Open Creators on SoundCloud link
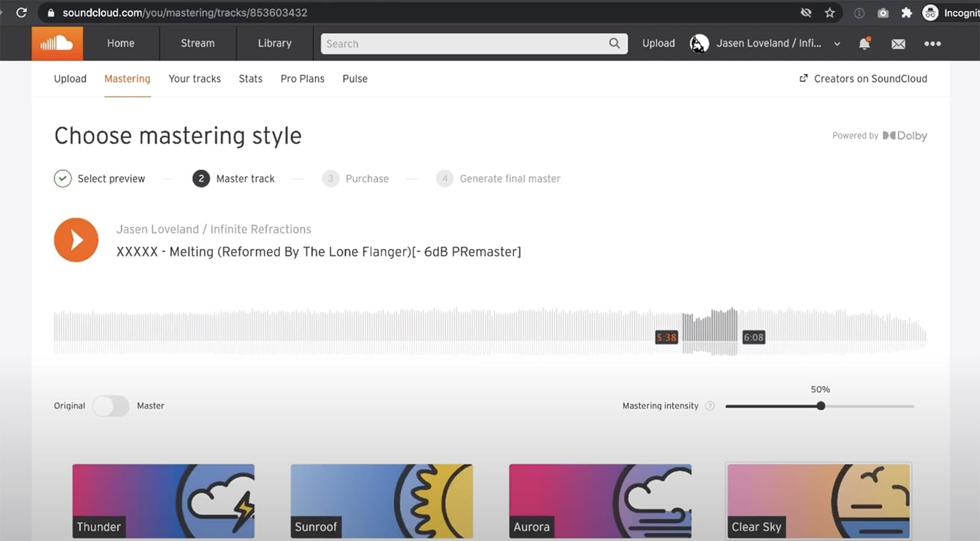Image resolution: width=980 pixels, height=541 pixels. coord(864,79)
